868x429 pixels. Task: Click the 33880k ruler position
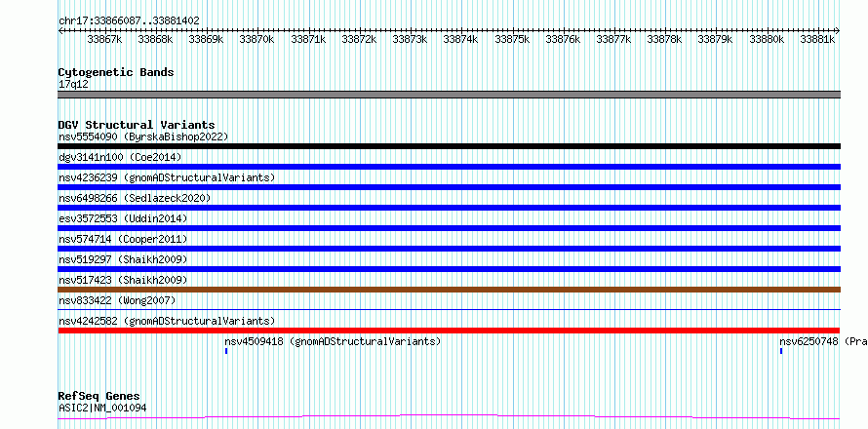point(767,39)
